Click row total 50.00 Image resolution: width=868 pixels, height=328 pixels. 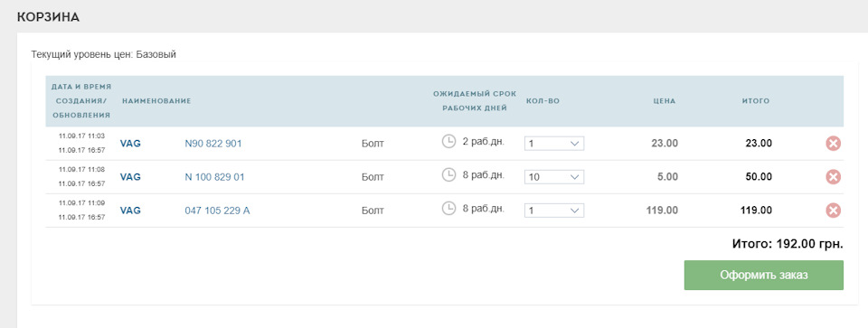tap(759, 177)
